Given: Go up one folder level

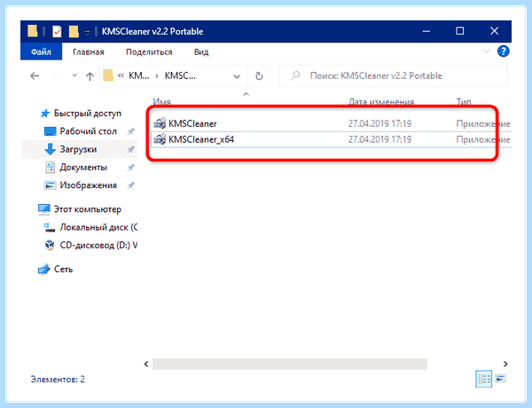Looking at the screenshot, I should pos(90,76).
